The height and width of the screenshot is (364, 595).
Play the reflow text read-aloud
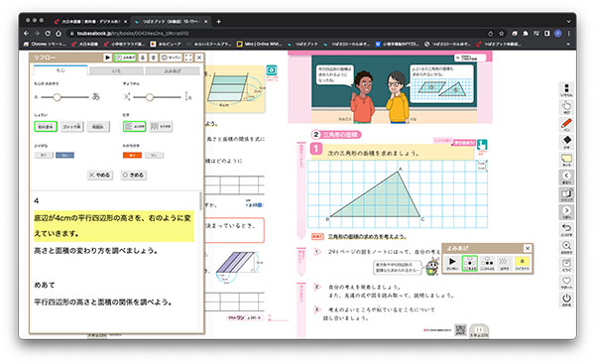[108, 58]
